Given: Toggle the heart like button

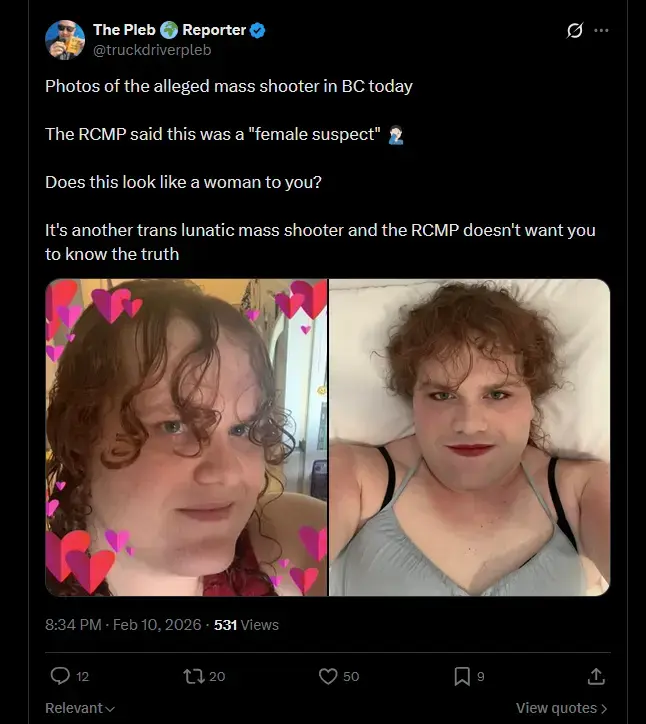Looking at the screenshot, I should [x=328, y=676].
